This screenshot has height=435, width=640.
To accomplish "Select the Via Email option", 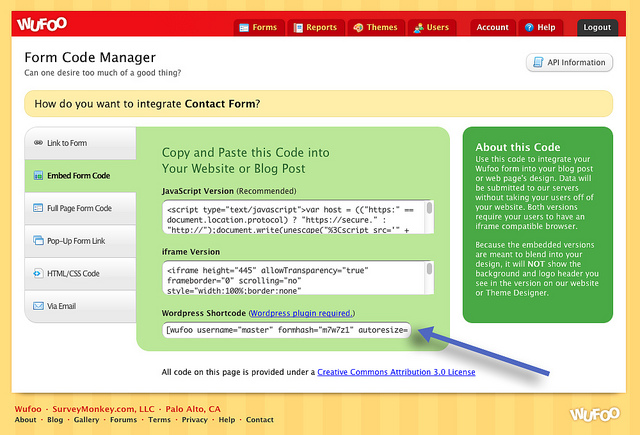I will coord(80,306).
